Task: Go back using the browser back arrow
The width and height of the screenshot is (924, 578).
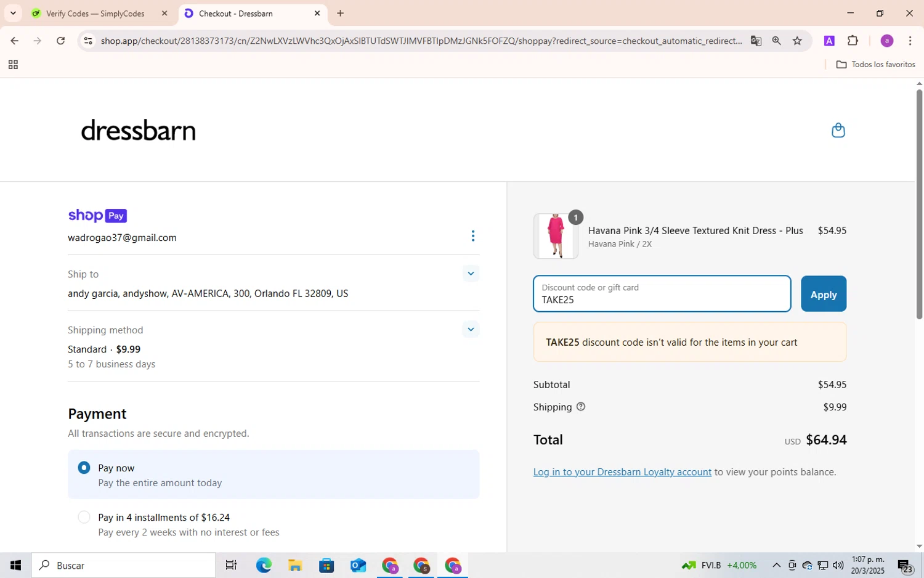Action: pyautogui.click(x=14, y=41)
